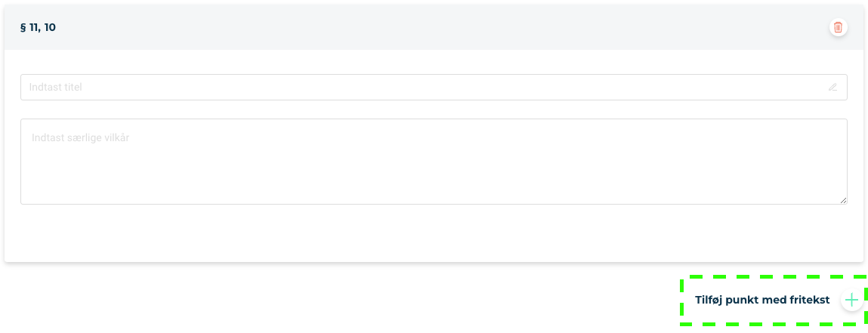Image resolution: width=868 pixels, height=333 pixels.
Task: Click the Indtast titel placeholder text
Action: click(x=56, y=88)
